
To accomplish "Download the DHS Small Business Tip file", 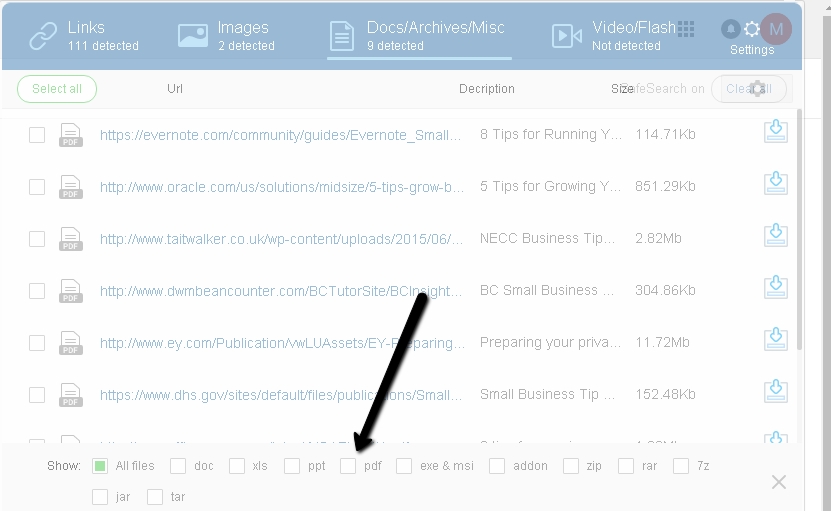I will click(x=775, y=392).
